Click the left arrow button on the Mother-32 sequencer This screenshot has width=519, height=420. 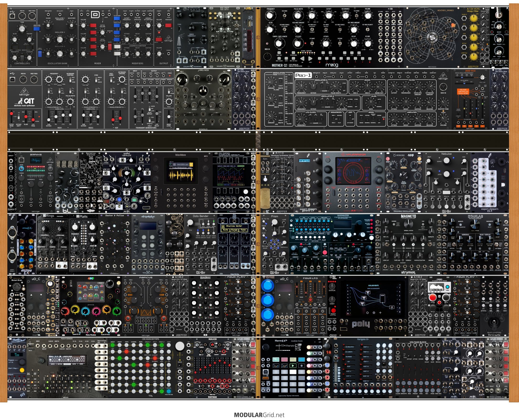click(302, 58)
